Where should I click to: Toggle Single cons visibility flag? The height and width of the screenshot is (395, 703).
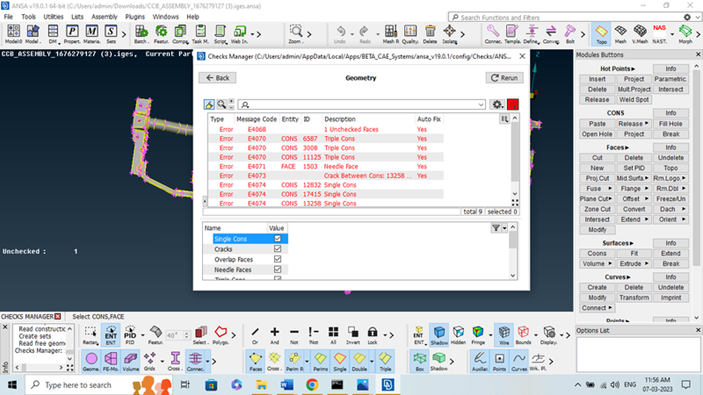pyautogui.click(x=340, y=361)
